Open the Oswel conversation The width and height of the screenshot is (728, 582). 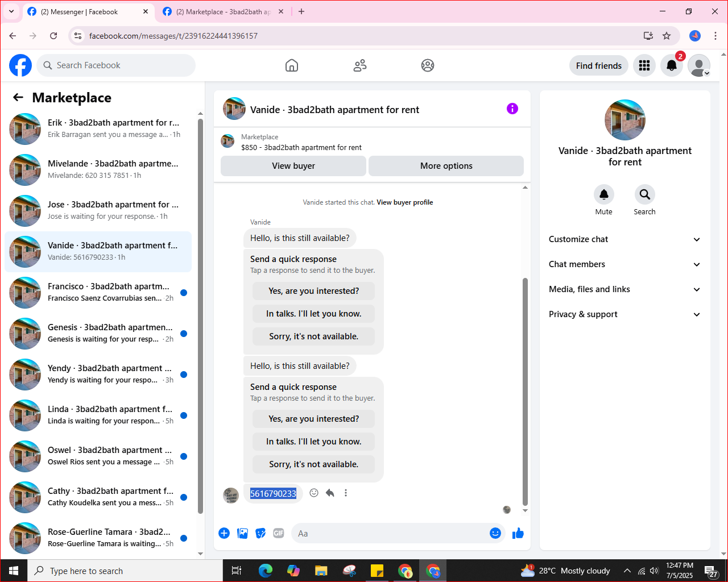[x=98, y=456]
